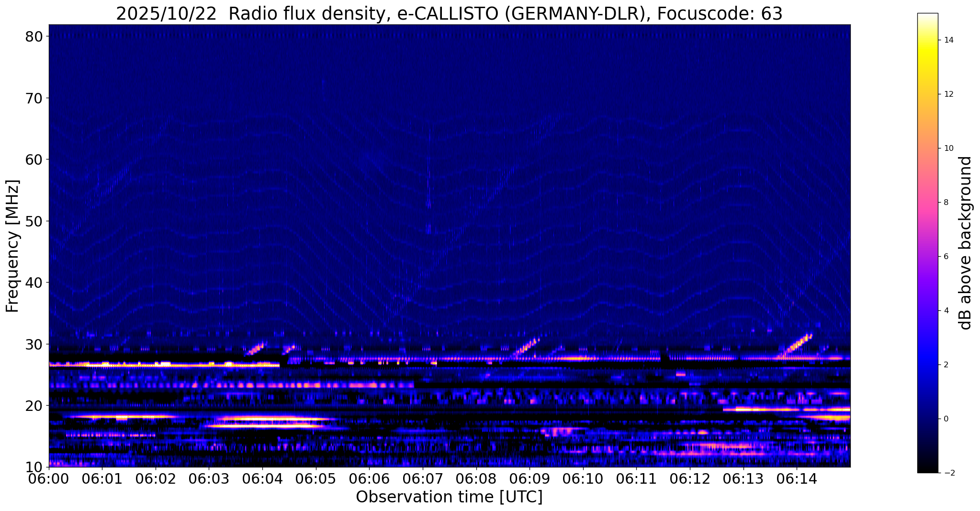The height and width of the screenshot is (511, 980).
Task: Click the colorbar tick label 0
Action: tap(945, 419)
